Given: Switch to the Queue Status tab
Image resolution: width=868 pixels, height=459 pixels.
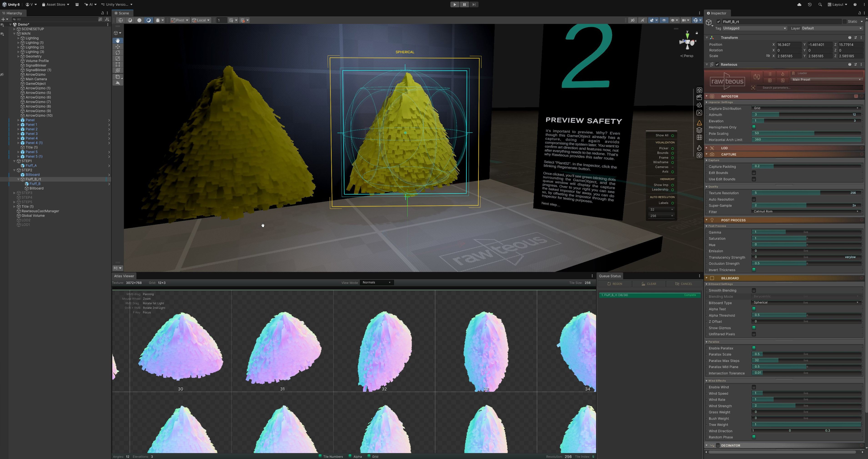Looking at the screenshot, I should point(610,276).
